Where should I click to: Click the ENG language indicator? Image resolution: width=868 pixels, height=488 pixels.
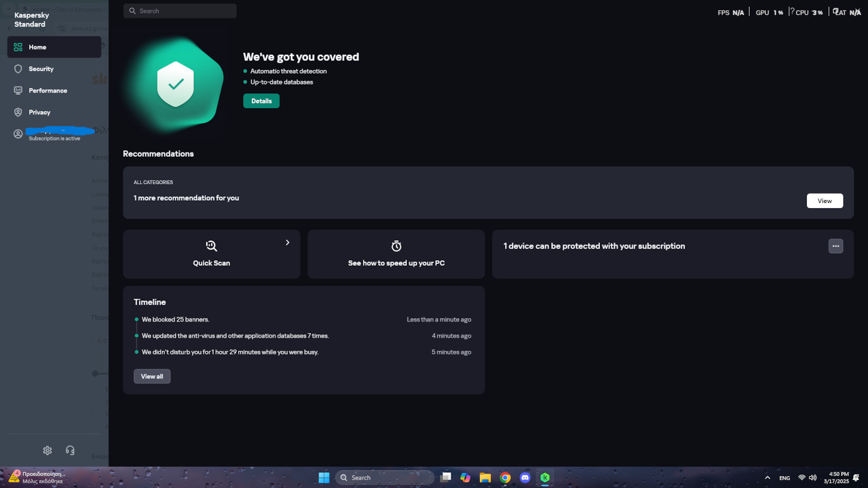784,478
